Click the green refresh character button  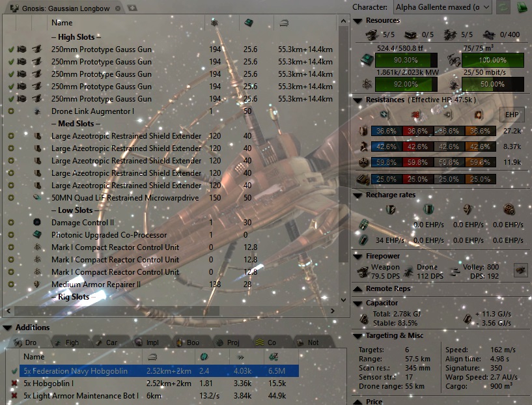(x=503, y=7)
